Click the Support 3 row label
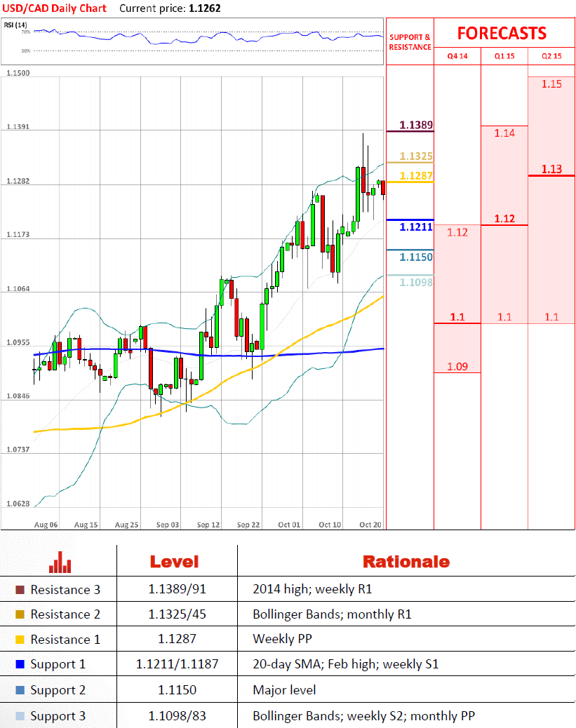 [x=58, y=716]
